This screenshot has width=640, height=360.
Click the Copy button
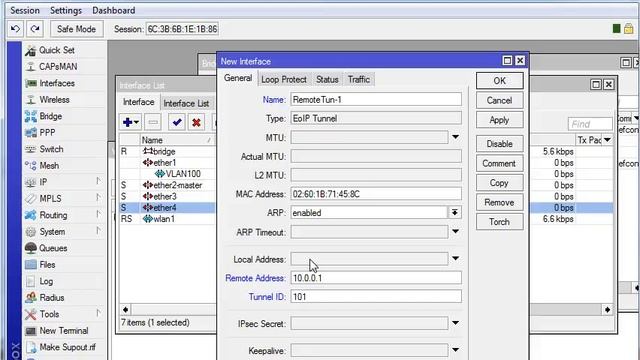pyautogui.click(x=500, y=183)
